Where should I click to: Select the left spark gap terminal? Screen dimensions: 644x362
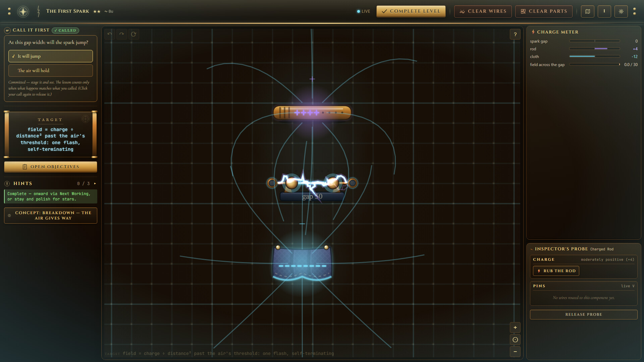click(272, 183)
